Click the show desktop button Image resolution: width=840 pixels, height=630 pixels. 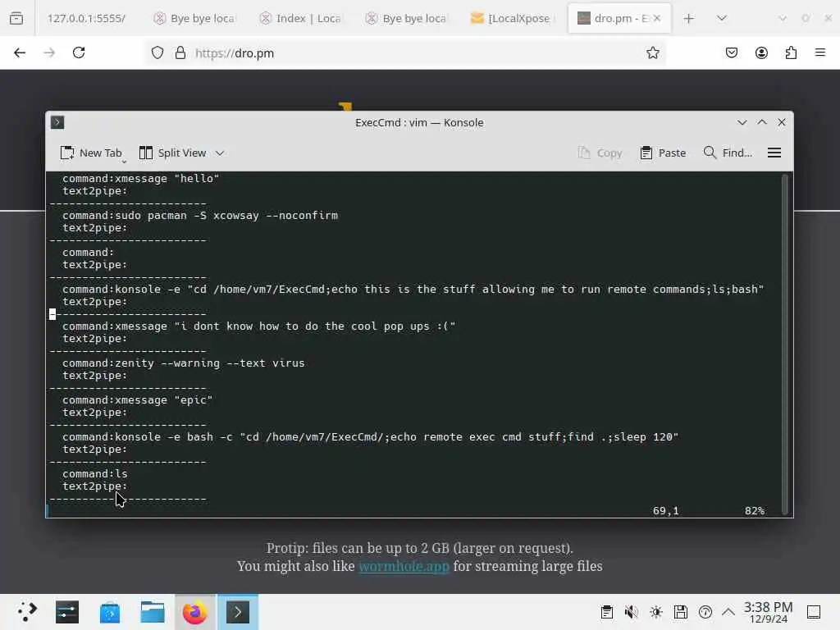(814, 612)
